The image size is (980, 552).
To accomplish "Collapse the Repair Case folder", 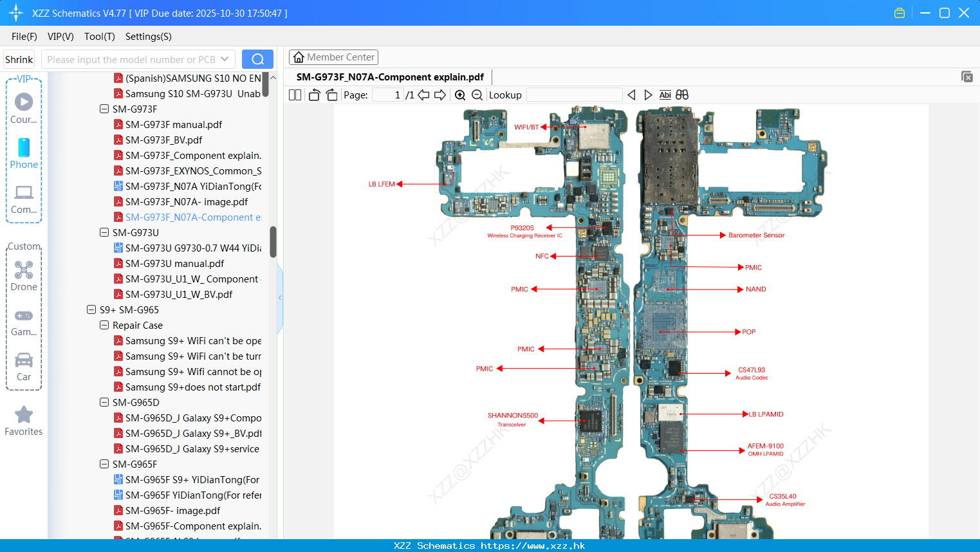I will pyautogui.click(x=104, y=325).
